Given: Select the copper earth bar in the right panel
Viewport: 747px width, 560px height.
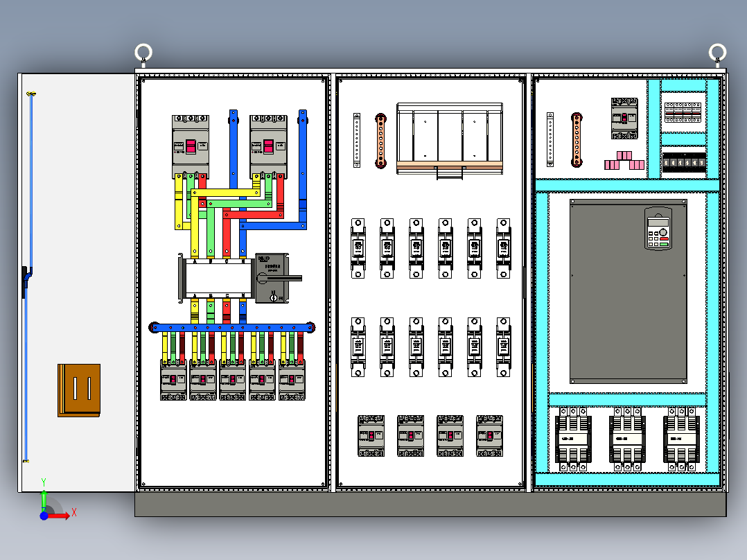Looking at the screenshot, I should point(577,140).
